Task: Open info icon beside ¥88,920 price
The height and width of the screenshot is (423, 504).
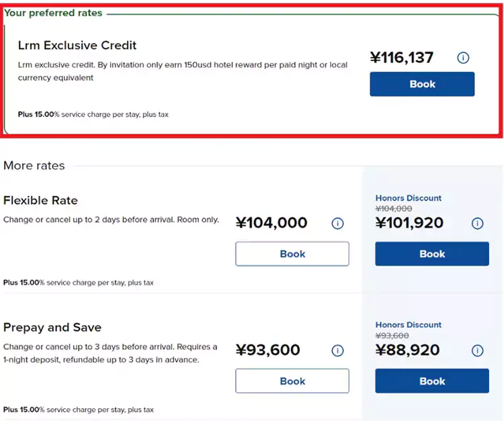Action: [x=478, y=350]
